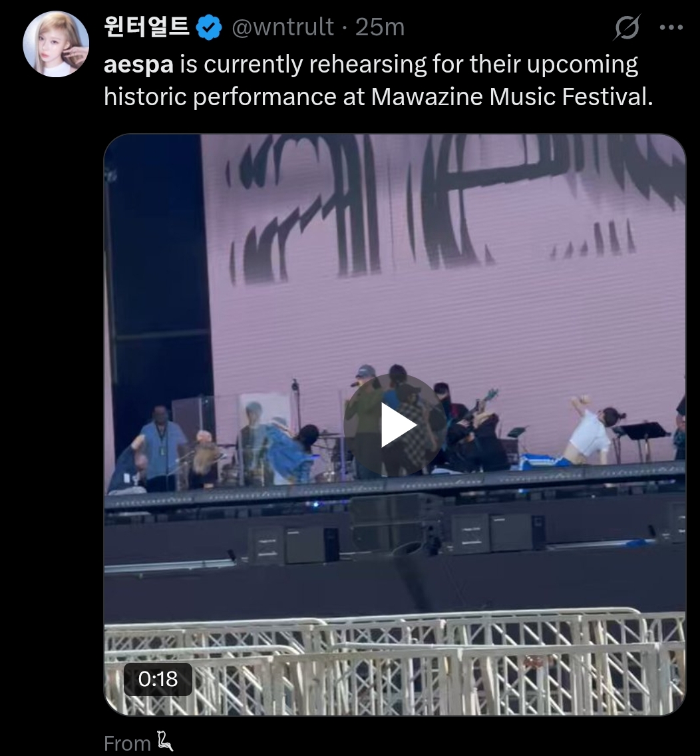The image size is (700, 756).
Task: Click the bold aespa word in tweet
Action: (x=138, y=65)
